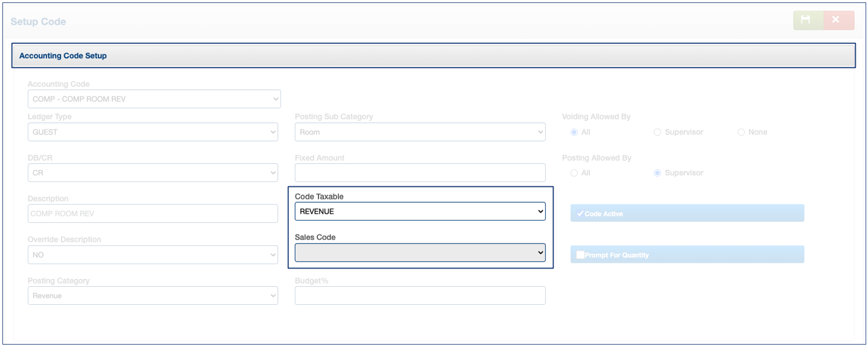
Task: Expand the Posting Category dropdown
Action: 153,296
